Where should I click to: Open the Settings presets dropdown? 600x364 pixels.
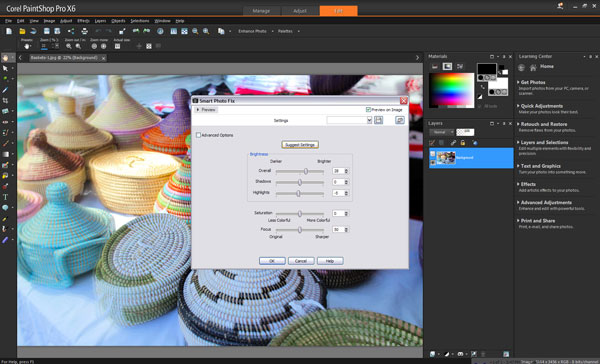369,120
